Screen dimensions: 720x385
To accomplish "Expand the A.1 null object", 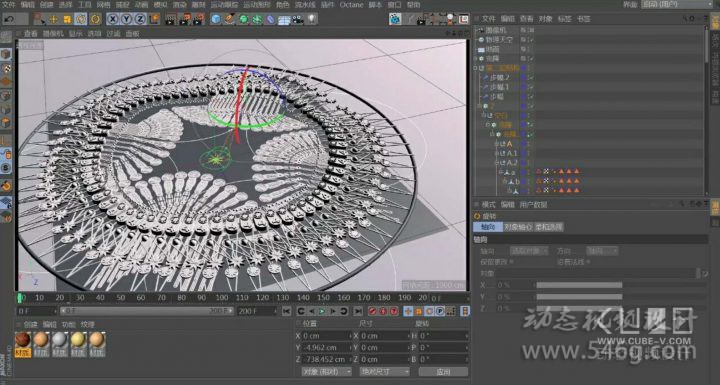I will point(496,153).
